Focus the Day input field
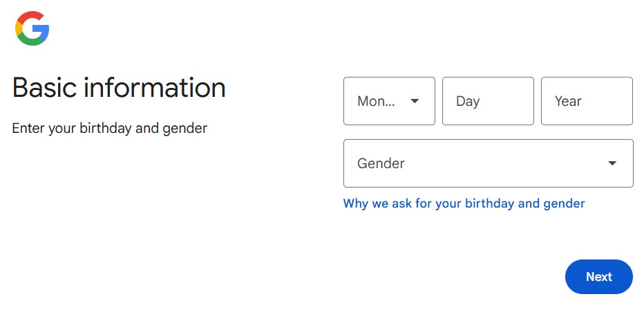The image size is (644, 310). point(488,101)
